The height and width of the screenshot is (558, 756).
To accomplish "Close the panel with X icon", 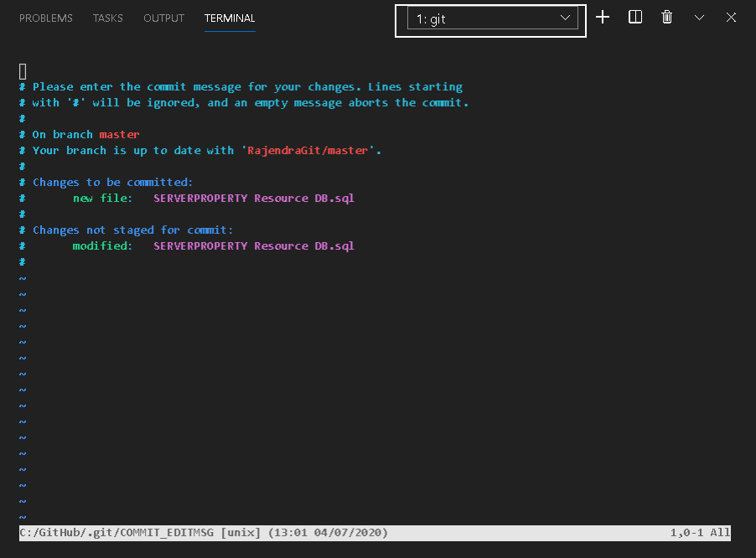I will (x=731, y=18).
